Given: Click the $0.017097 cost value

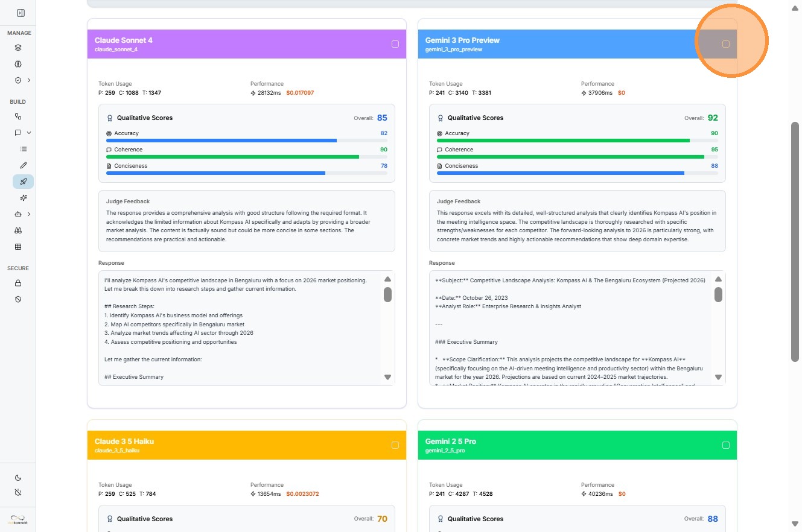Looking at the screenshot, I should [x=300, y=93].
